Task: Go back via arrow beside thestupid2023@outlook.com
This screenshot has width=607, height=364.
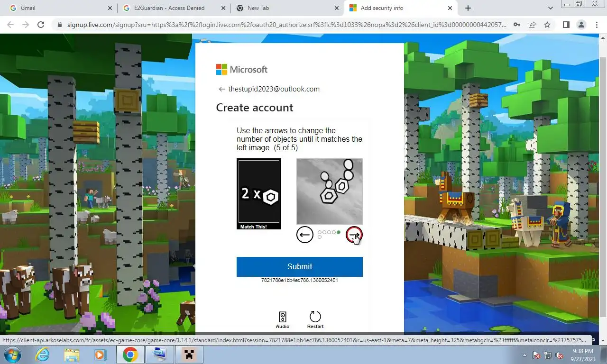Action: click(x=221, y=89)
